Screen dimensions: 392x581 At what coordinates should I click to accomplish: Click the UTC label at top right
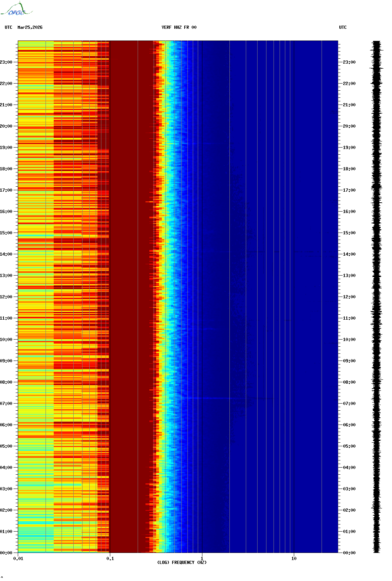point(343,27)
